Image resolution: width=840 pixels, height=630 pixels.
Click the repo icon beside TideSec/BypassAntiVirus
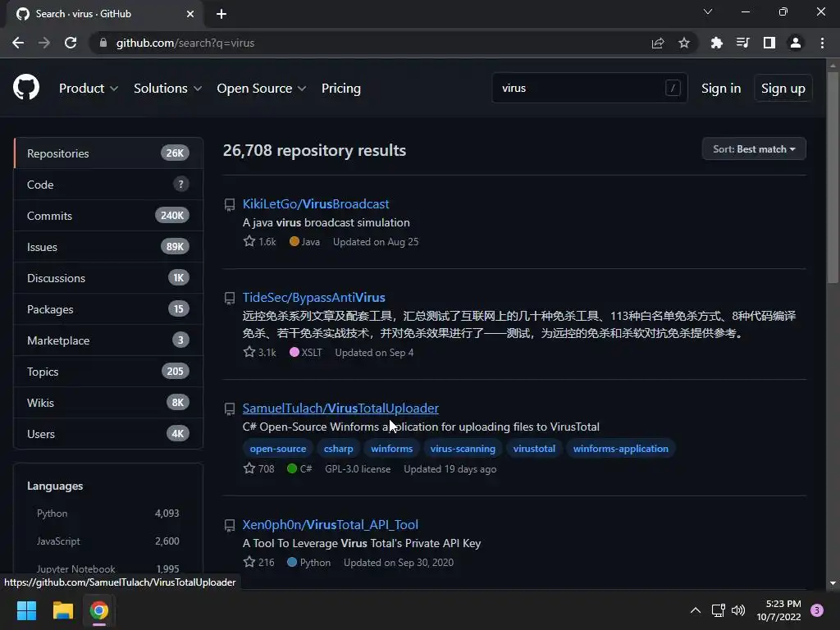[x=230, y=298]
